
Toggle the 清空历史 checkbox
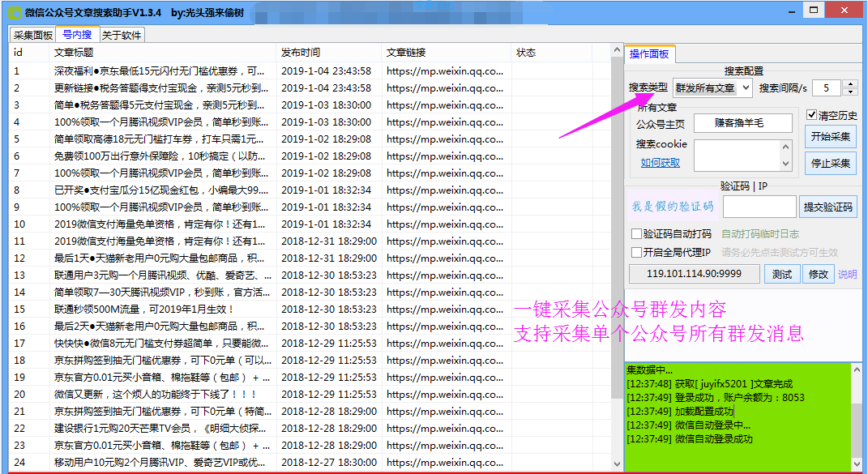(x=811, y=115)
